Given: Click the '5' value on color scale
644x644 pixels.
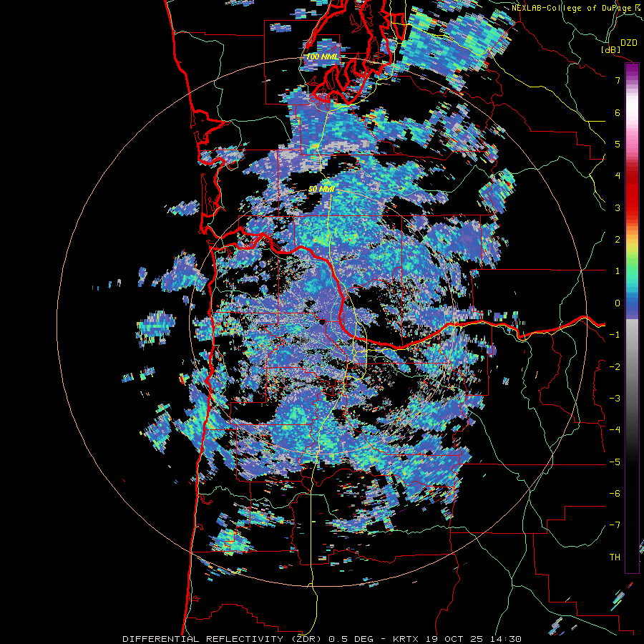Looking at the screenshot, I should coord(618,144).
